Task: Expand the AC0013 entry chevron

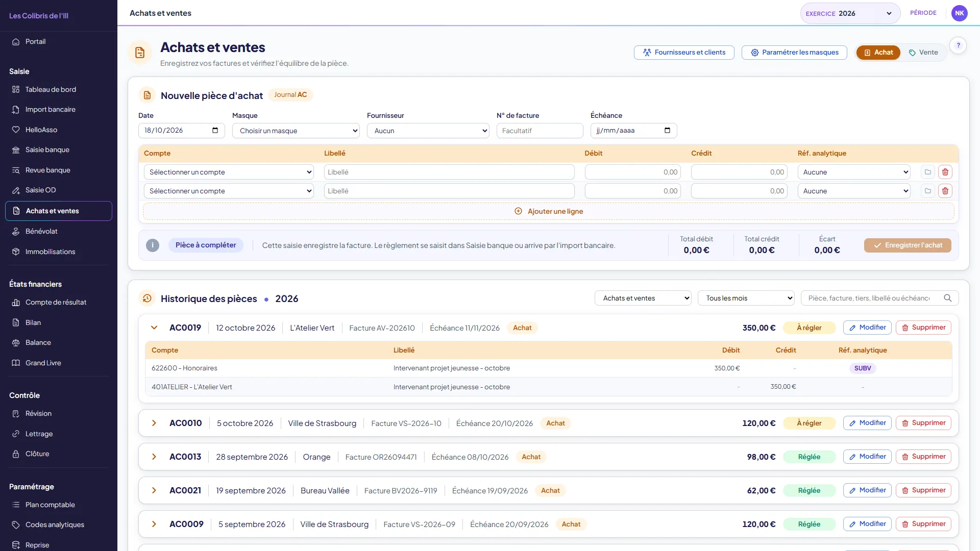Action: (x=154, y=457)
